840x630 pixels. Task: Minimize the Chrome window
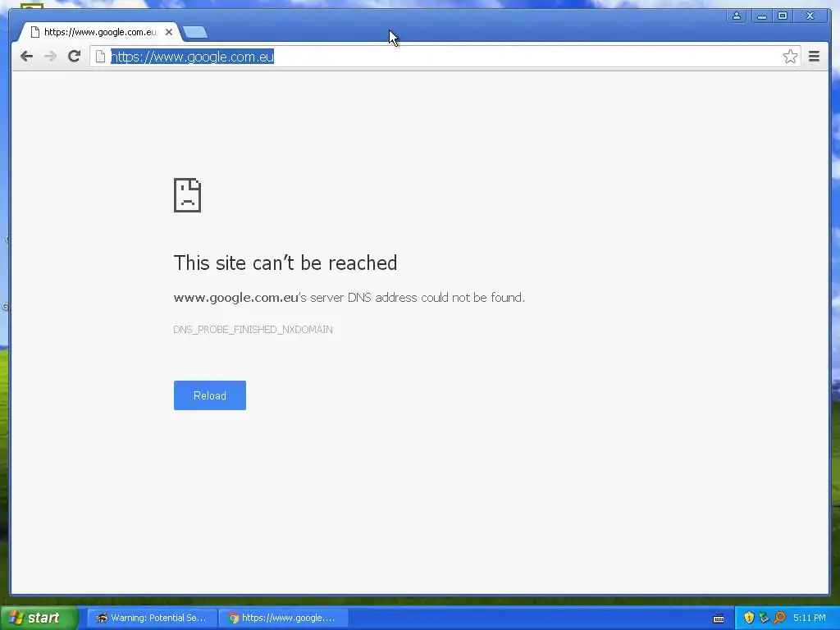(x=761, y=16)
